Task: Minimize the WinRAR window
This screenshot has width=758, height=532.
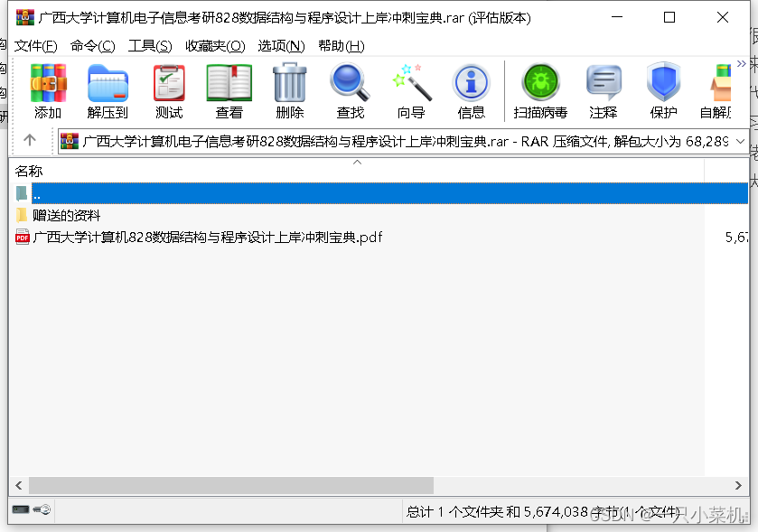Action: (x=617, y=17)
